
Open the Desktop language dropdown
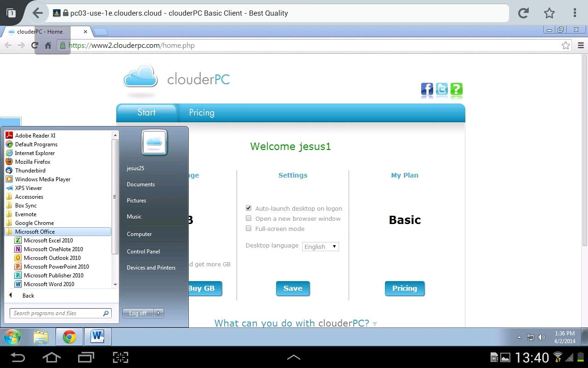tap(320, 246)
